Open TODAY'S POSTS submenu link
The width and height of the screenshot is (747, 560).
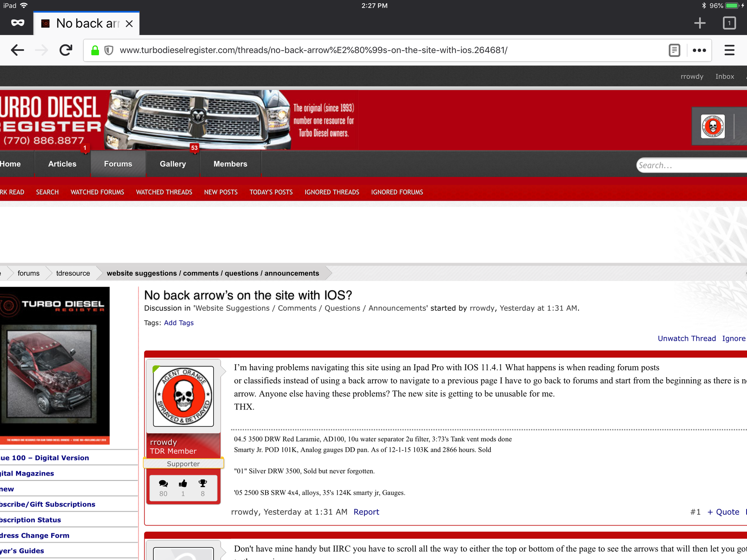pos(271,192)
